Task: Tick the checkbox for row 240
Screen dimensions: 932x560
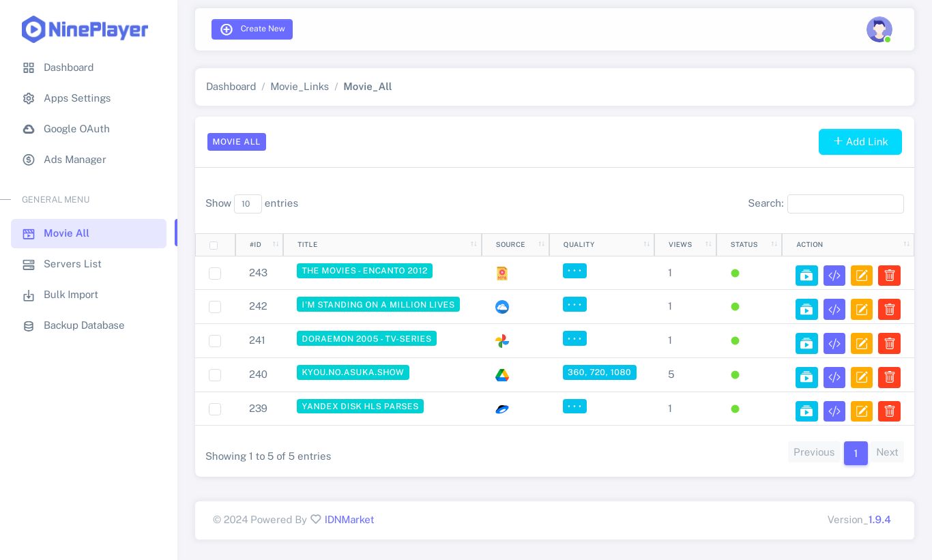Action: (215, 375)
